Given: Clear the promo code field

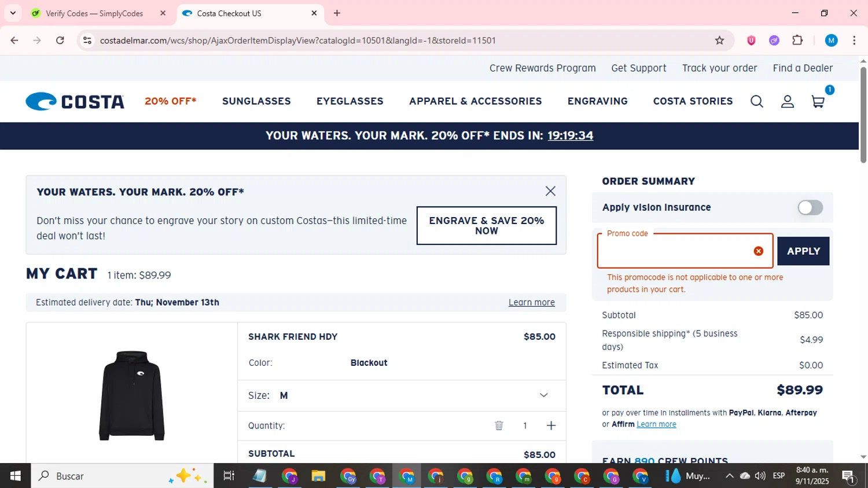Looking at the screenshot, I should coord(758,251).
